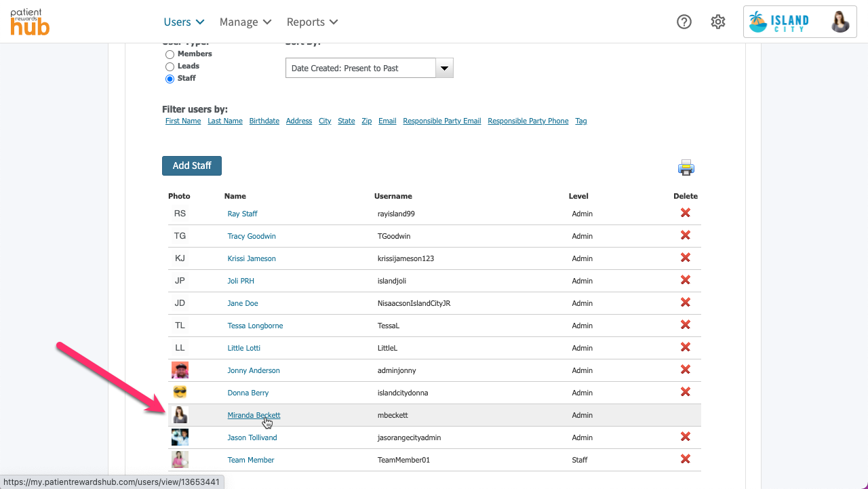Click the username NisaacsonIslandCityJR
Image resolution: width=868 pixels, height=489 pixels.
coord(414,303)
